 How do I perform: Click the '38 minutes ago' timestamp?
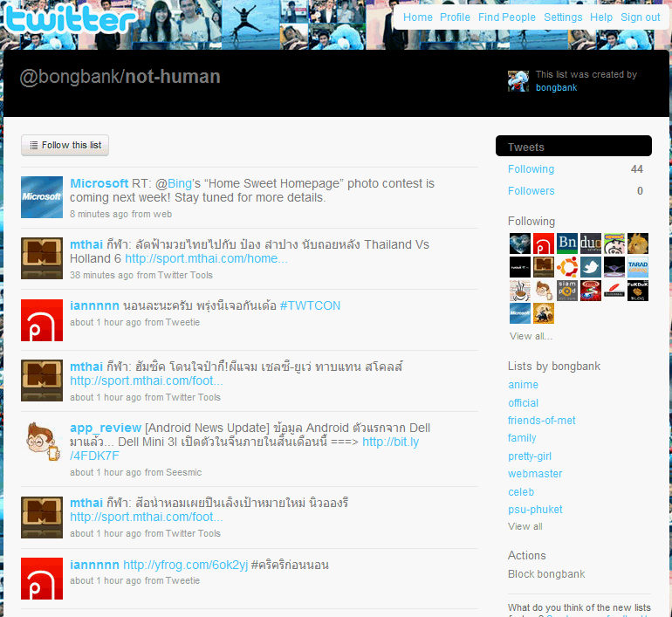tap(101, 275)
